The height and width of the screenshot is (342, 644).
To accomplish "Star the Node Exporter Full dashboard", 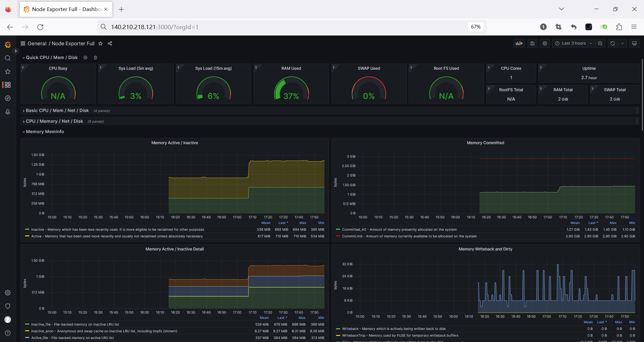I will [100, 44].
